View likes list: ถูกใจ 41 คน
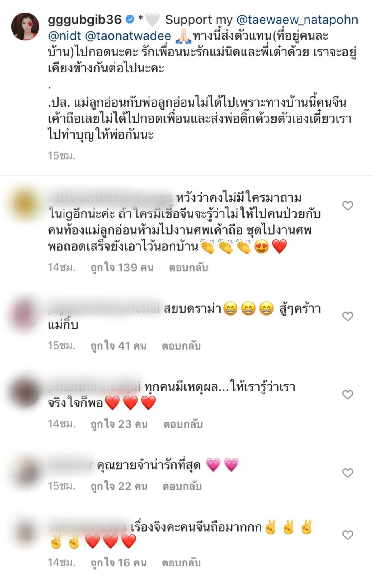The width and height of the screenshot is (373, 588). (x=118, y=346)
